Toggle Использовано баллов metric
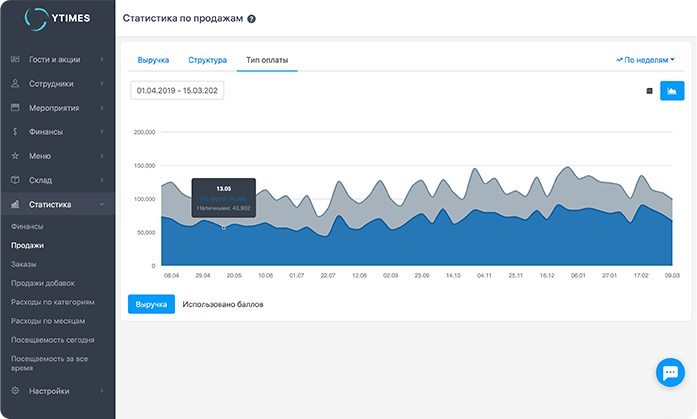The width and height of the screenshot is (697, 419). click(223, 304)
